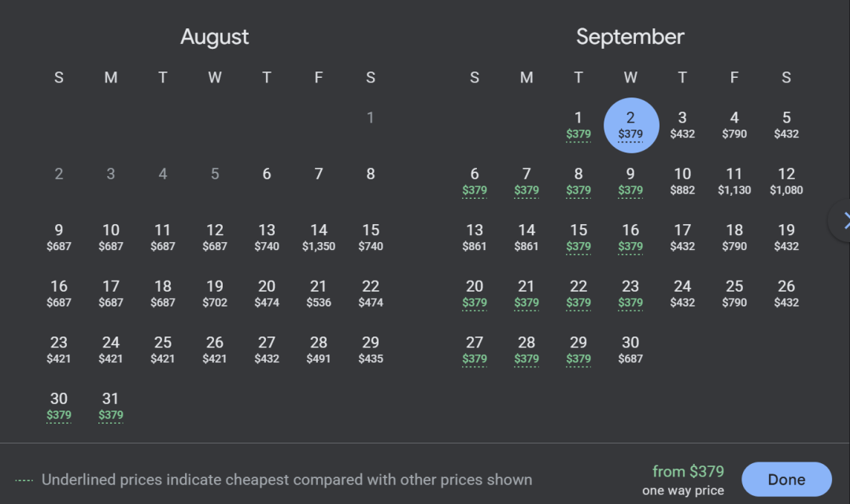
Task: Pick August 14 priced at $1,350
Action: point(319,237)
